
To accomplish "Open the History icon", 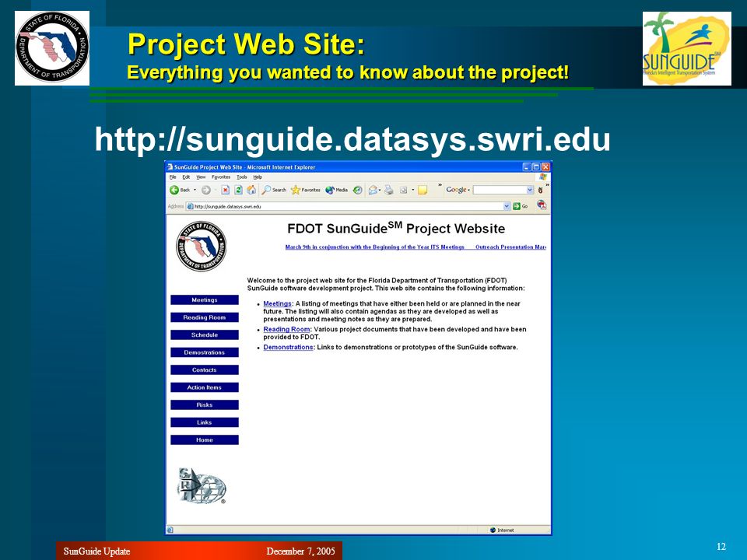I will click(x=357, y=190).
